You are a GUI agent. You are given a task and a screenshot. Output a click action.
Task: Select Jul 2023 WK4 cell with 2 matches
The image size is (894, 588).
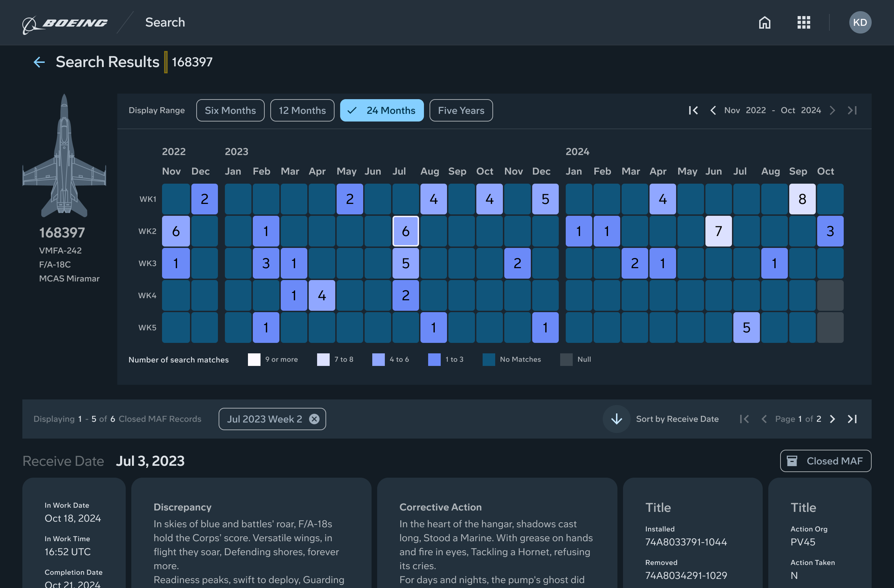point(405,295)
